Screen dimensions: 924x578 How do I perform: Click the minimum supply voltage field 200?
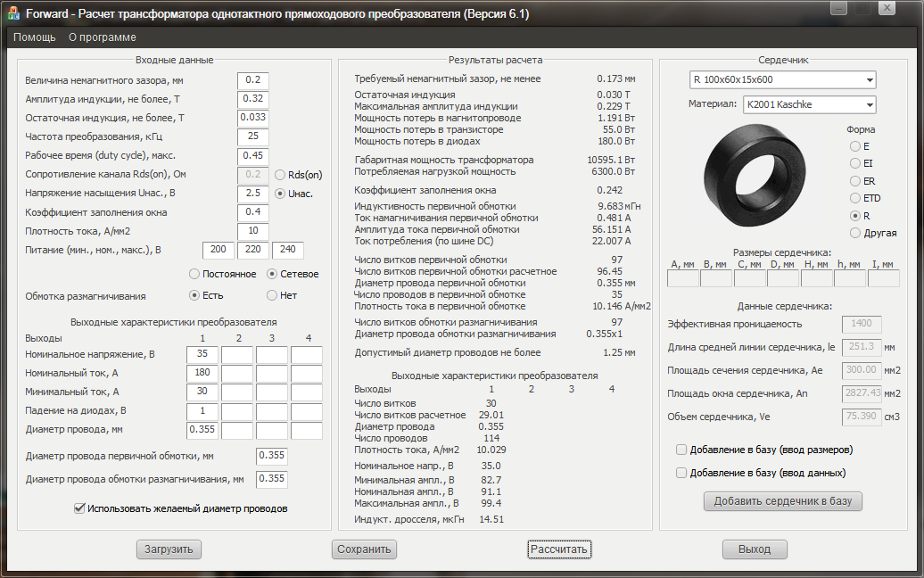219,250
